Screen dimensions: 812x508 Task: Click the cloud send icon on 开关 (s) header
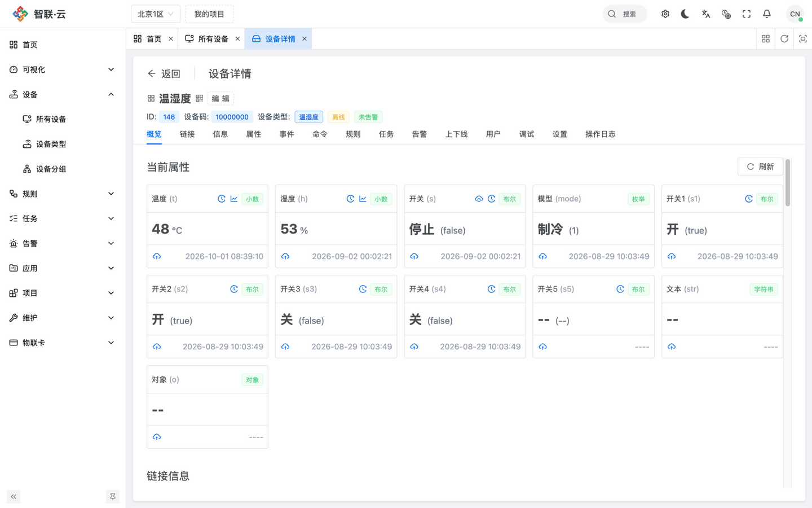pyautogui.click(x=479, y=199)
